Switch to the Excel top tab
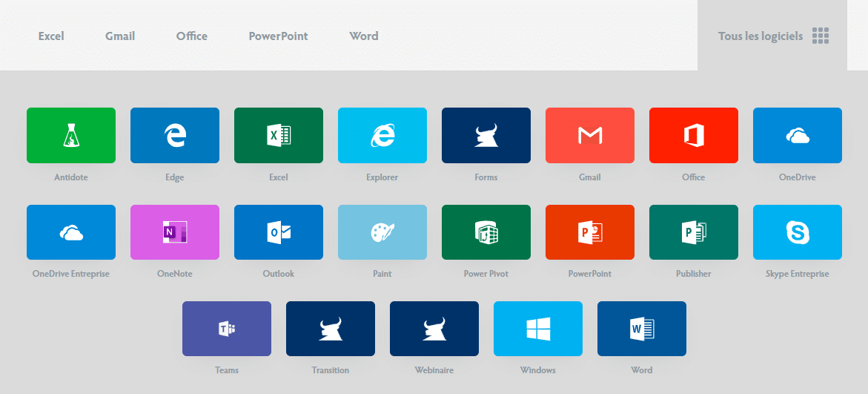The width and height of the screenshot is (868, 394). tap(51, 36)
